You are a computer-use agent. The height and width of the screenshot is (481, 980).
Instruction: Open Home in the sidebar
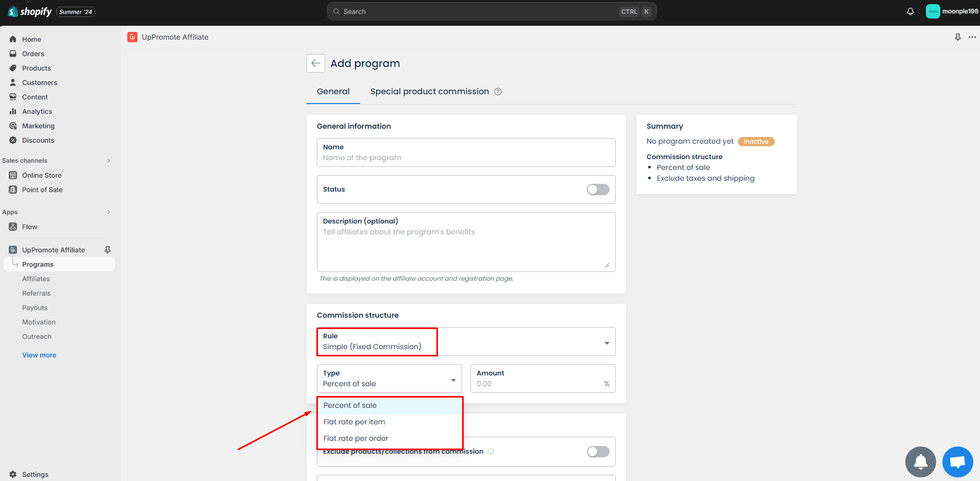[31, 39]
